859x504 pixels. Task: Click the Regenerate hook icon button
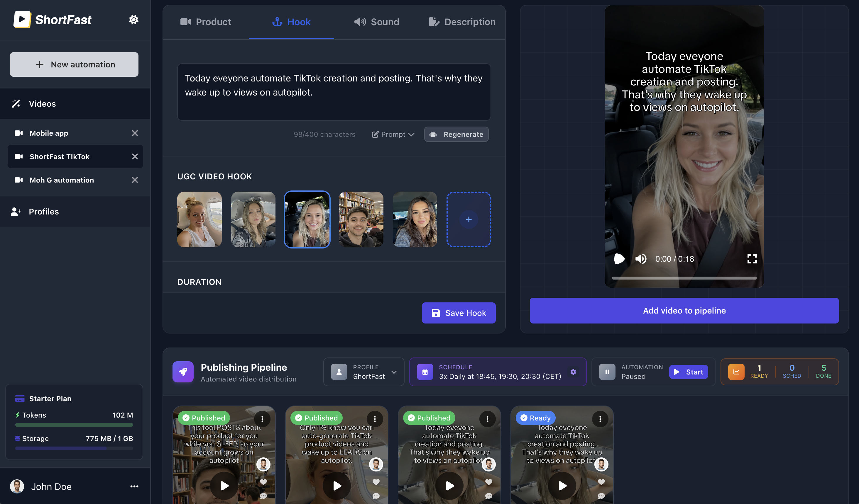(x=433, y=134)
